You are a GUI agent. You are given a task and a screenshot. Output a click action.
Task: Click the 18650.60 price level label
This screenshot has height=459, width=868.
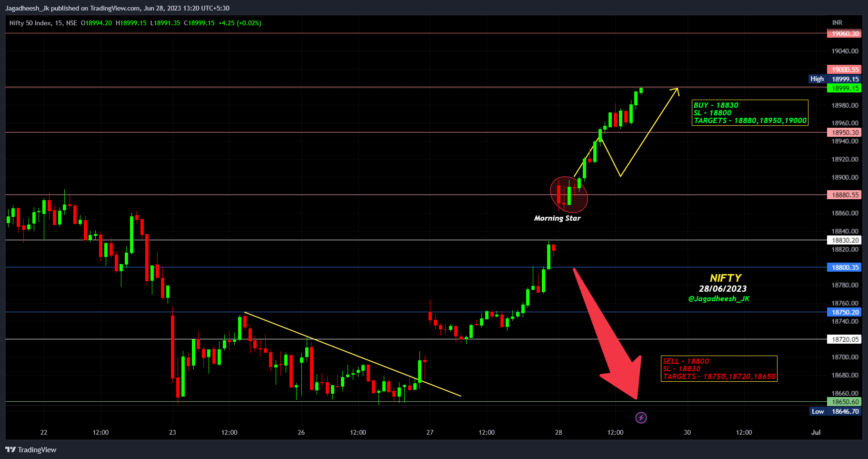(x=844, y=402)
